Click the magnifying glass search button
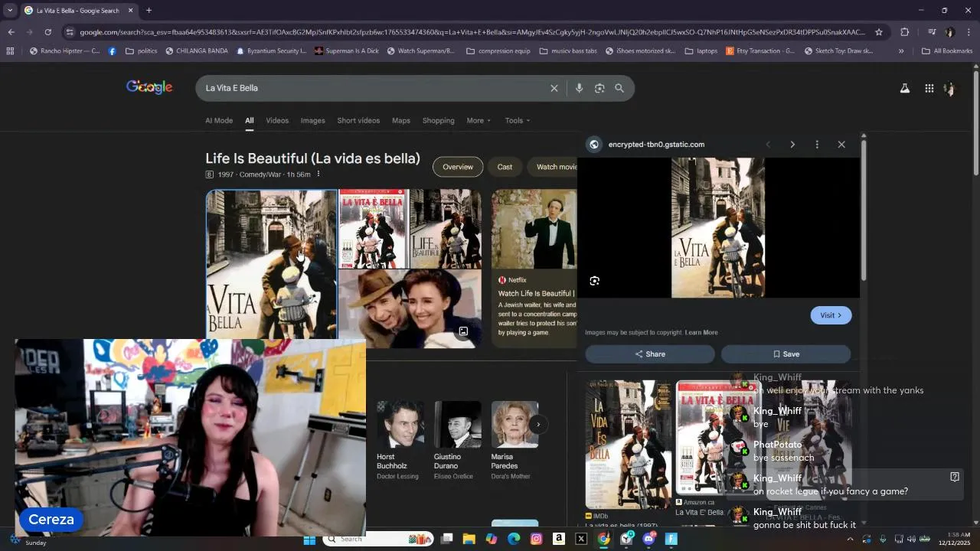The width and height of the screenshot is (980, 551). coord(619,88)
